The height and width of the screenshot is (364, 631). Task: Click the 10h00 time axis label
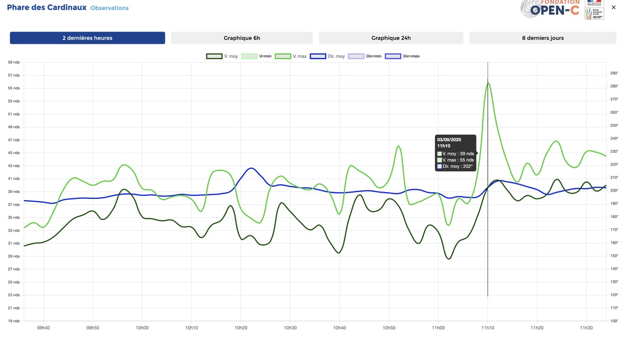pos(142,328)
